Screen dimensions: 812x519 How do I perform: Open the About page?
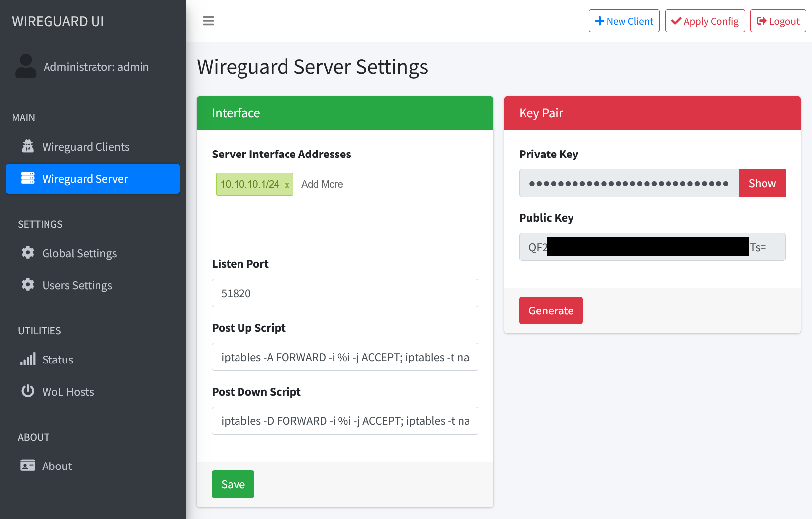click(x=93, y=466)
